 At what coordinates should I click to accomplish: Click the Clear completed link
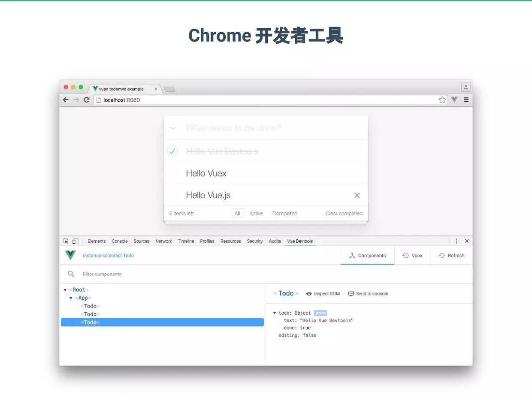pyautogui.click(x=344, y=213)
